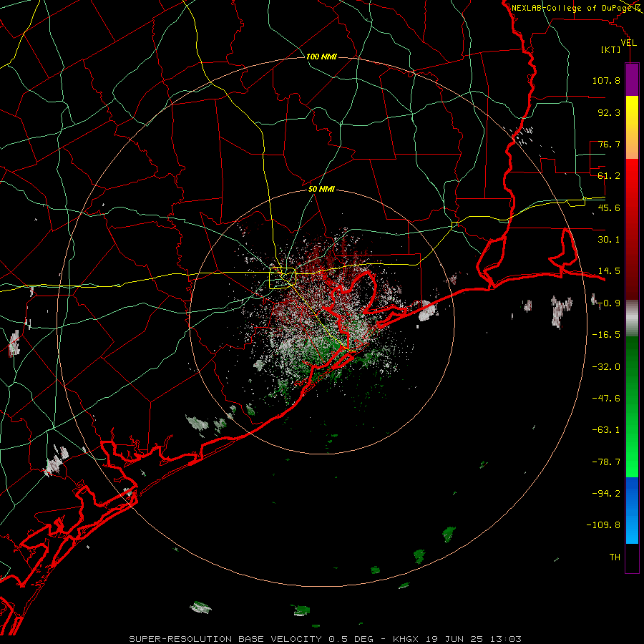Click the 14.5 velocity scale value
Viewport: 644px width, 644px height.
pos(609,271)
